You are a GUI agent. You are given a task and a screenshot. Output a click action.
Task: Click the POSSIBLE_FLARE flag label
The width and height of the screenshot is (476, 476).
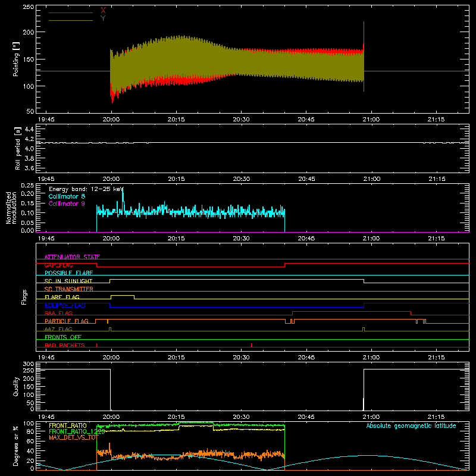(x=68, y=273)
